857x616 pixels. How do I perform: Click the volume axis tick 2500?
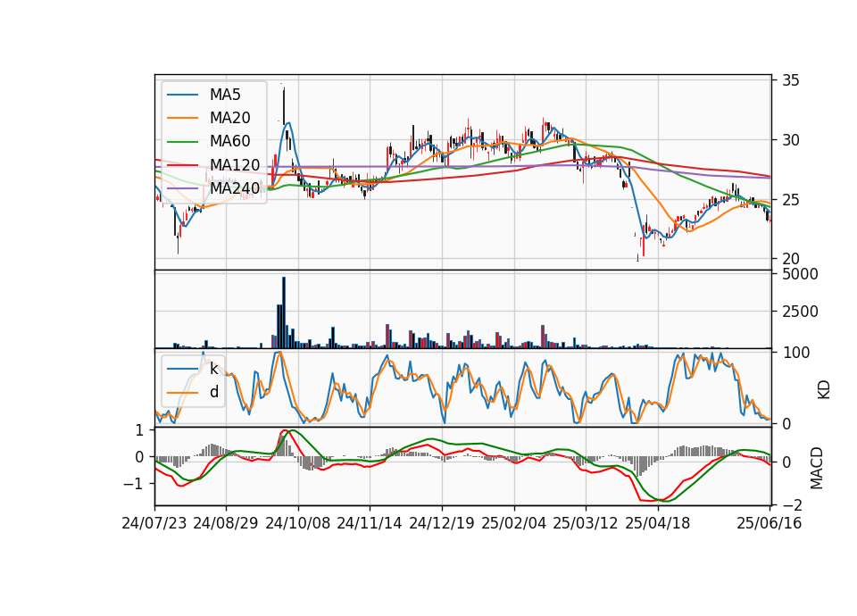pyautogui.click(x=800, y=312)
